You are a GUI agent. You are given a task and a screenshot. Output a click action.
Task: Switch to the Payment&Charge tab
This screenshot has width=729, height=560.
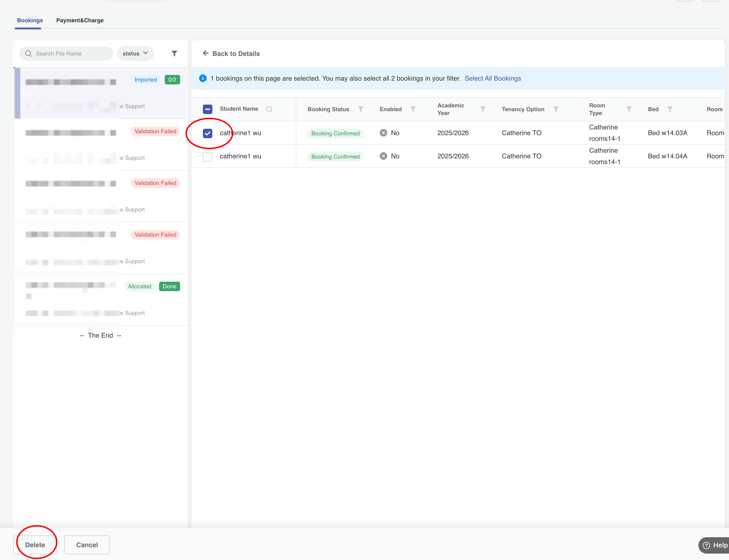tap(80, 20)
